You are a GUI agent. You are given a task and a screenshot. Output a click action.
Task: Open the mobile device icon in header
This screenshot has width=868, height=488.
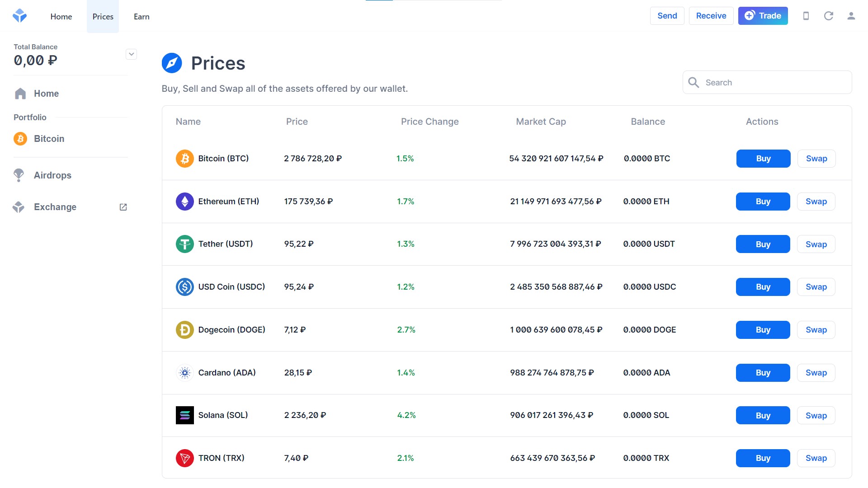coord(806,16)
